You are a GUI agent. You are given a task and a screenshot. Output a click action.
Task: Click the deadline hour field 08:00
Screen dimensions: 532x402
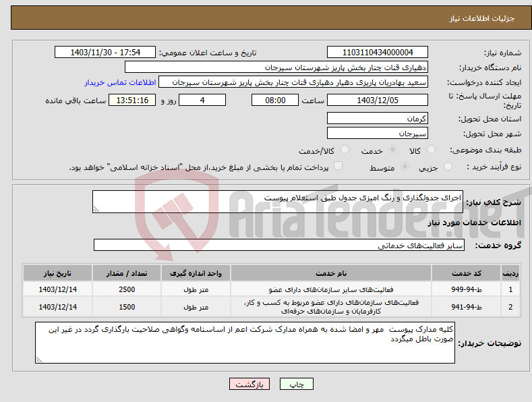pyautogui.click(x=275, y=100)
